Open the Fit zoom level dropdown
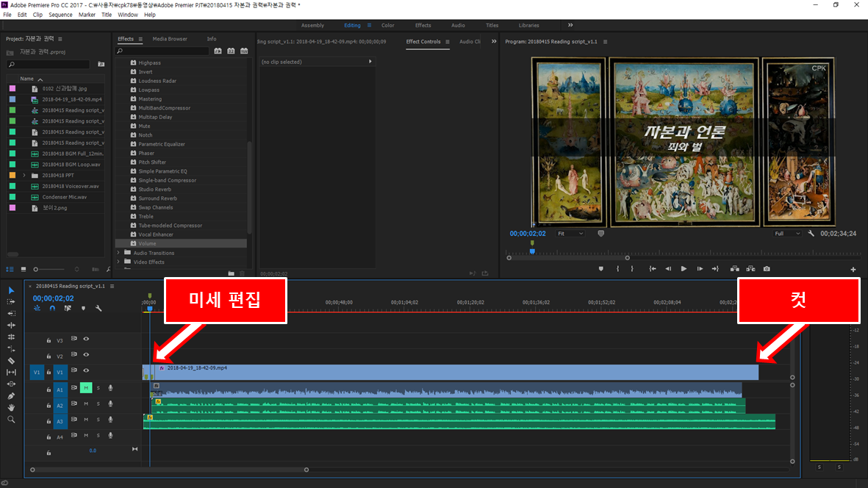Image resolution: width=868 pixels, height=488 pixels. pyautogui.click(x=570, y=234)
